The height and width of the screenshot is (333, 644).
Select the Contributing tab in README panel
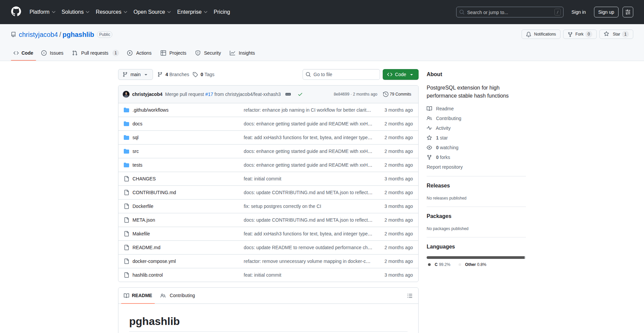click(x=178, y=295)
